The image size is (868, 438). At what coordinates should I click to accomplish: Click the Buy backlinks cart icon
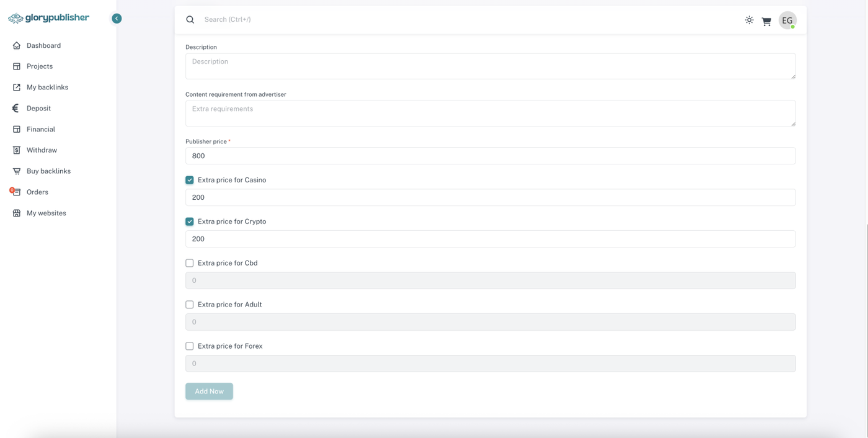click(17, 171)
